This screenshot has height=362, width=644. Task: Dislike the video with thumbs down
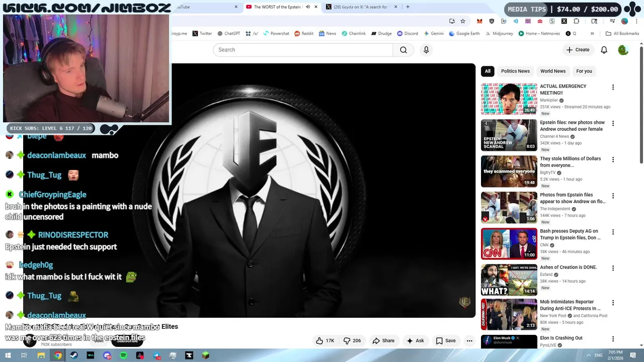(352, 340)
